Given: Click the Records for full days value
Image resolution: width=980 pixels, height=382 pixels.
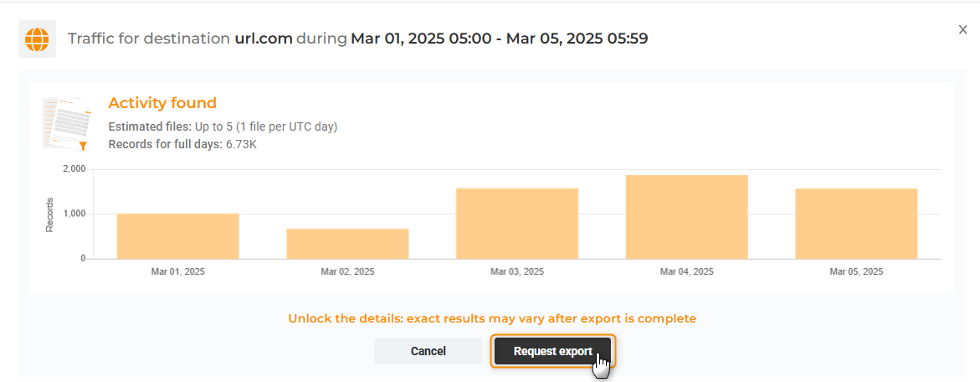Looking at the screenshot, I should [x=241, y=144].
